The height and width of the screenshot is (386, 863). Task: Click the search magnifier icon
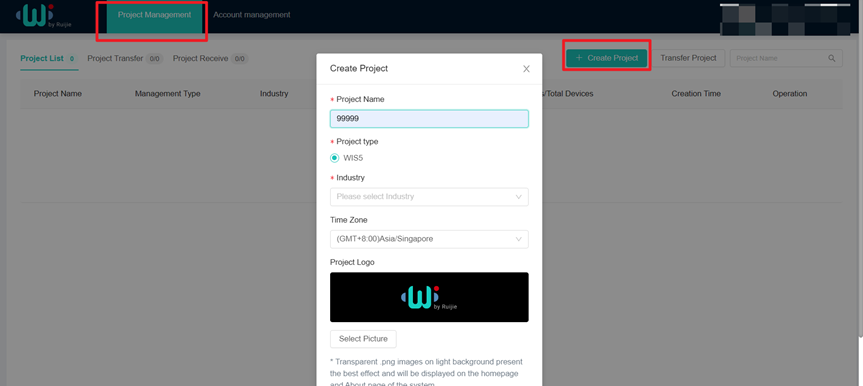(832, 58)
